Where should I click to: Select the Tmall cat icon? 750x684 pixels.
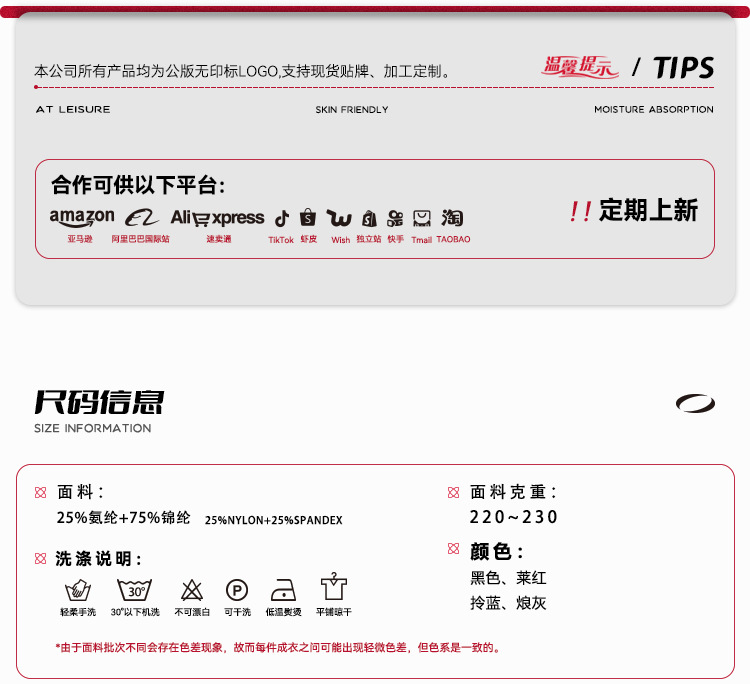tap(422, 219)
